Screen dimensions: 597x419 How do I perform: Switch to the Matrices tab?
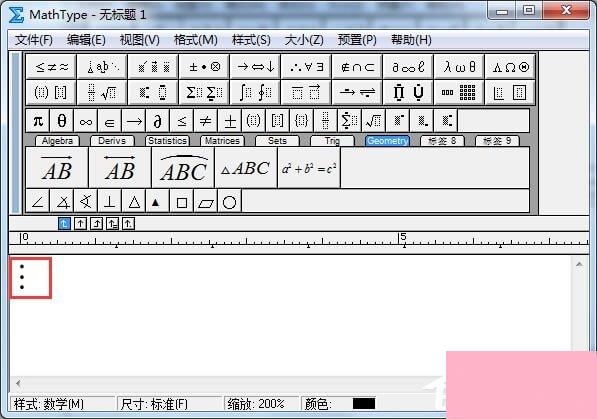pos(222,141)
